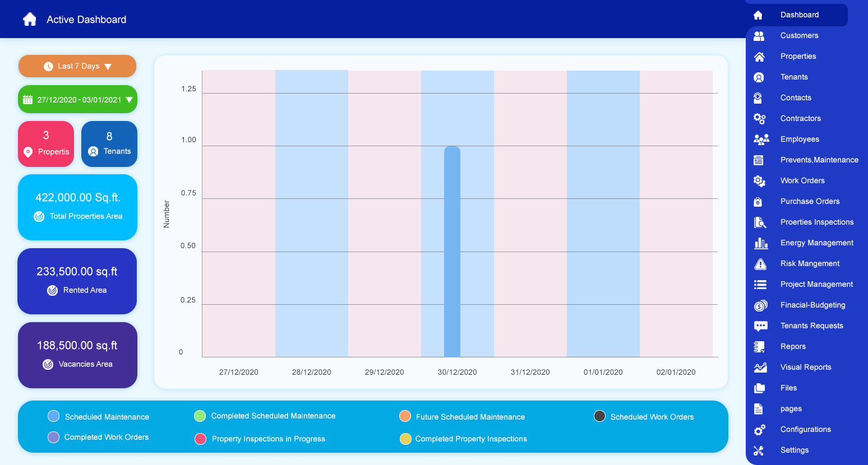
Task: Toggle the Property Inspections in Progress legend
Action: [200, 439]
